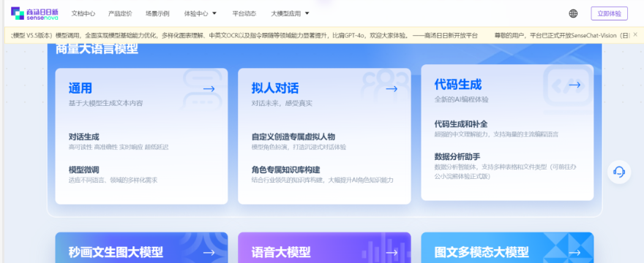Open the 语音大模型 card
Screen dimensions: 644x263
point(324,248)
